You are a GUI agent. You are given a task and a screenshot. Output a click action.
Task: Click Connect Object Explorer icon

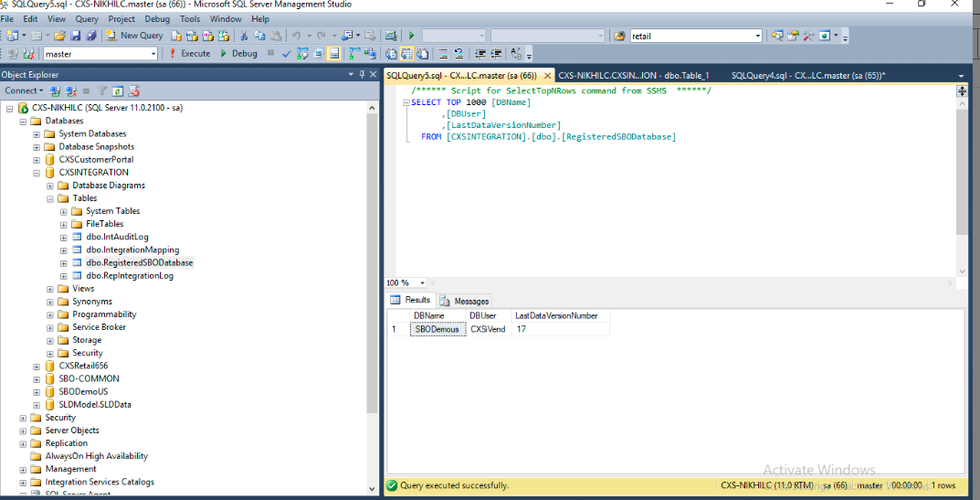(55, 90)
